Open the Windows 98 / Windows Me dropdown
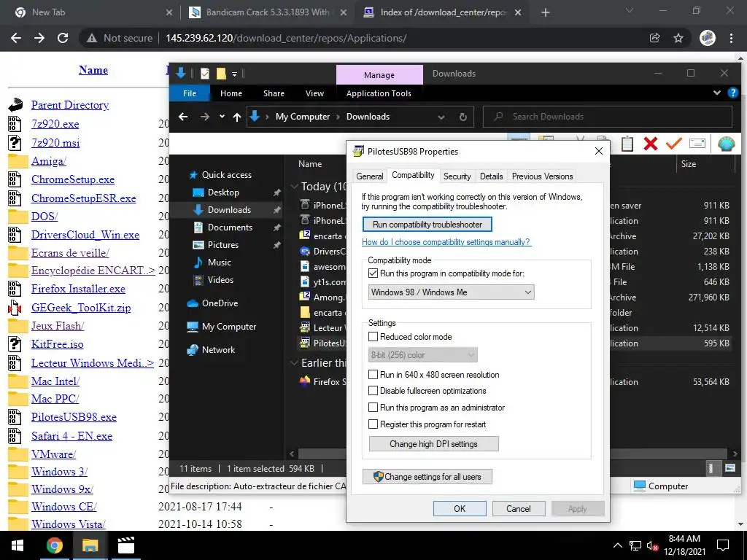747x560 pixels. coord(451,292)
